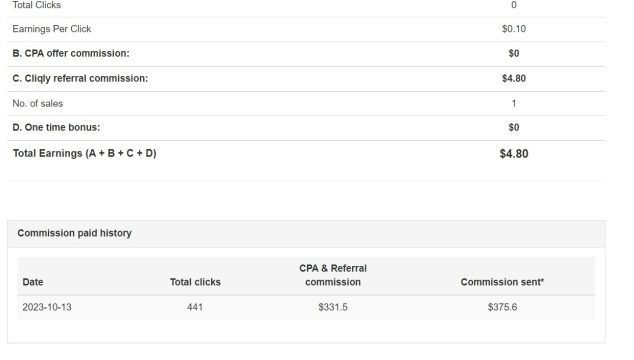
Task: Click D. One time bonus label
Action: coord(56,127)
